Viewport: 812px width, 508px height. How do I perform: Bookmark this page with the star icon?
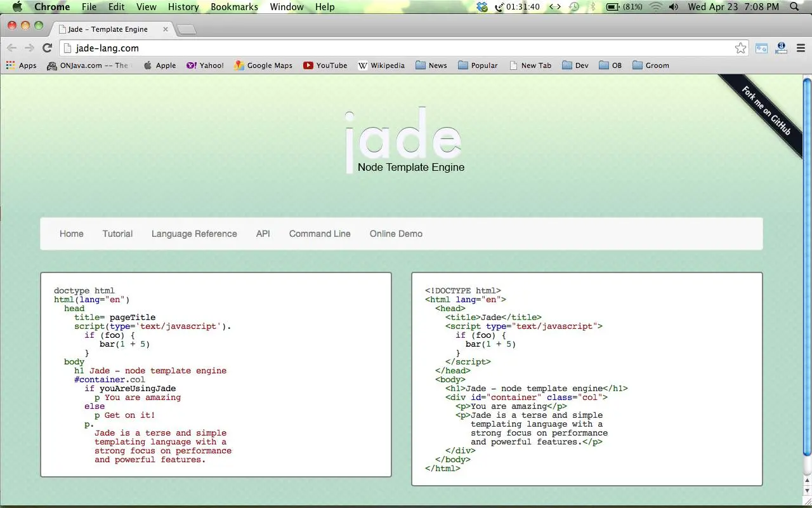coord(740,48)
